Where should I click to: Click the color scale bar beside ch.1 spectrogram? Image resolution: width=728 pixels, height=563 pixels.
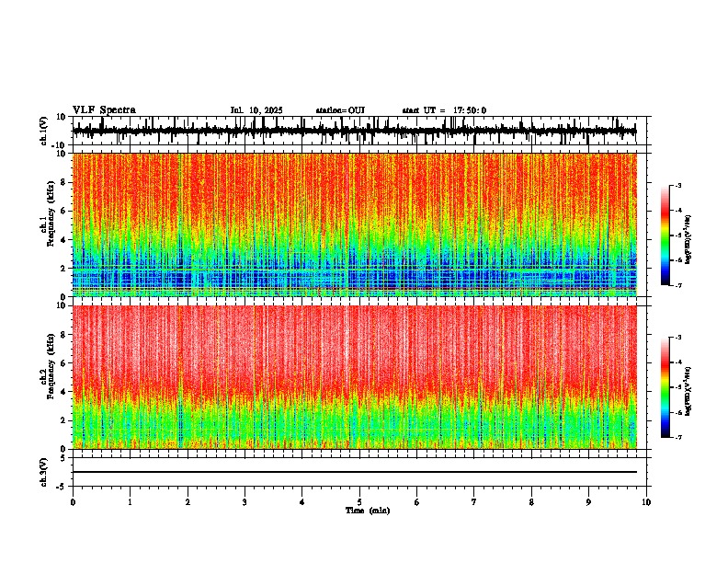tap(665, 236)
